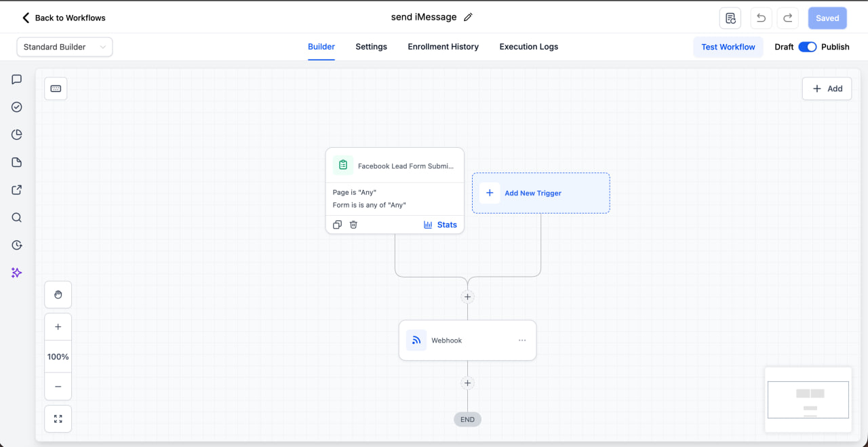This screenshot has height=447, width=868.
Task: Open the Webhook node options menu
Action: tap(521, 340)
